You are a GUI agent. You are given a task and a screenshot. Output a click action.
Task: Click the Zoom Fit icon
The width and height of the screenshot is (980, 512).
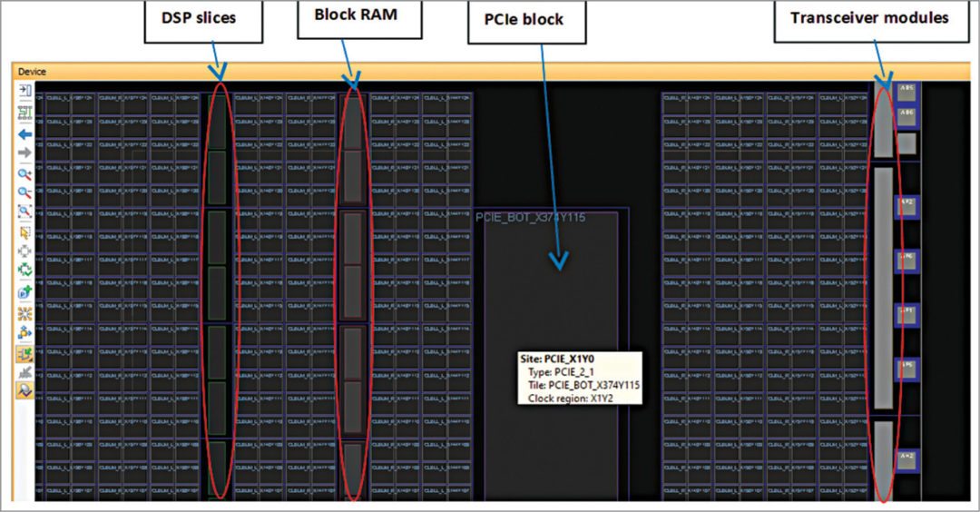tap(24, 212)
